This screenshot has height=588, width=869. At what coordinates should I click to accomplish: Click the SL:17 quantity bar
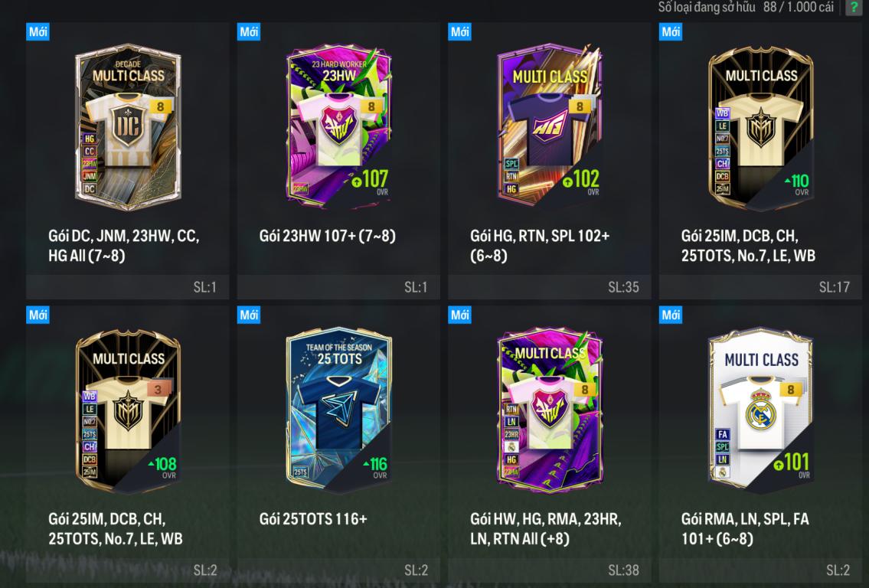[760, 287]
